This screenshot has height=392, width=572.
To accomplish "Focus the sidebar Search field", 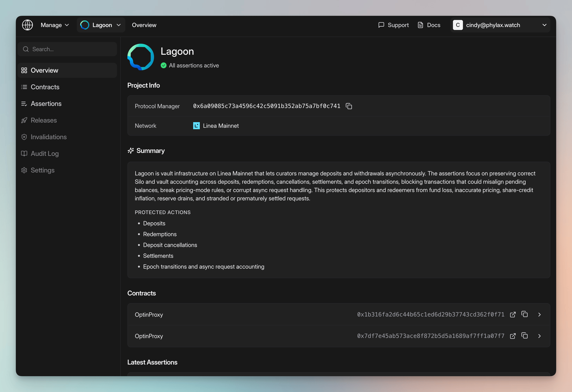I will [67, 49].
